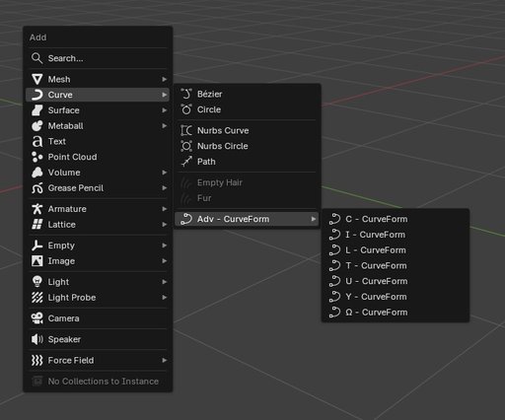Click the Adv - CurveForm icon
The image size is (505, 420).
click(186, 219)
